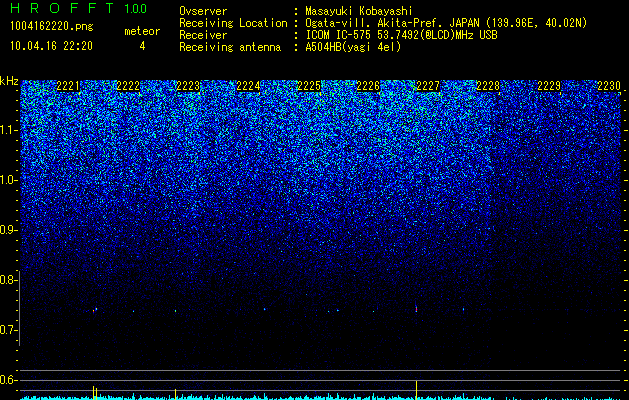Select the timestamp 10.04.16 22:20
This screenshot has height=400, width=629.
click(51, 46)
